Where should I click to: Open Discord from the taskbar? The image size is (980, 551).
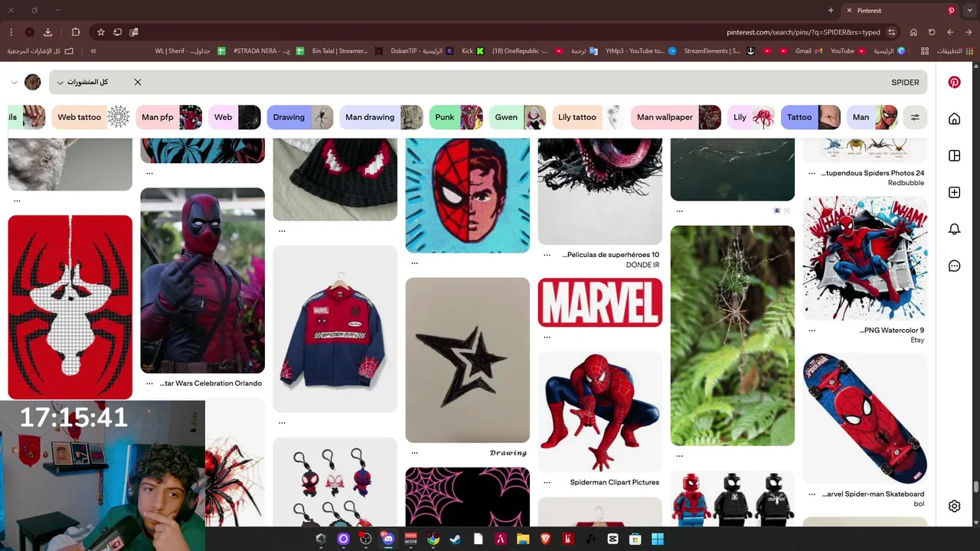pyautogui.click(x=387, y=539)
